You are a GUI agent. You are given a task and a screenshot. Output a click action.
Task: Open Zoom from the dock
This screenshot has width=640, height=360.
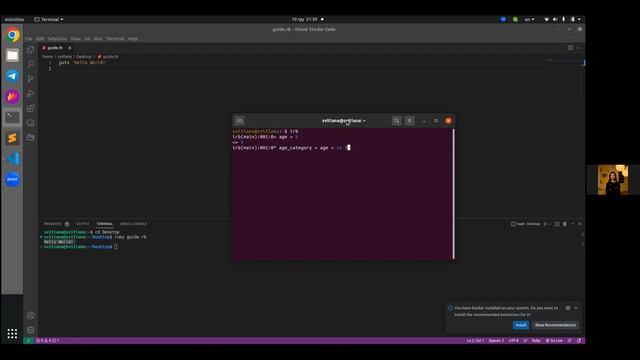coord(12,179)
